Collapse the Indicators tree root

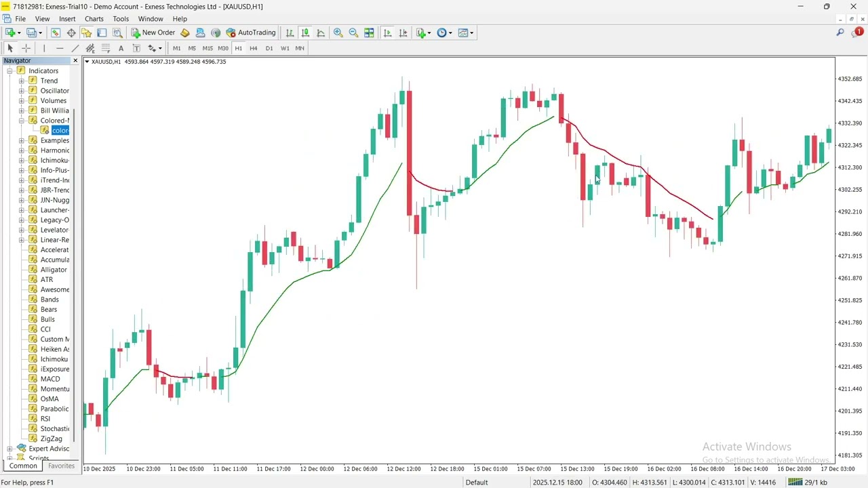coord(10,70)
